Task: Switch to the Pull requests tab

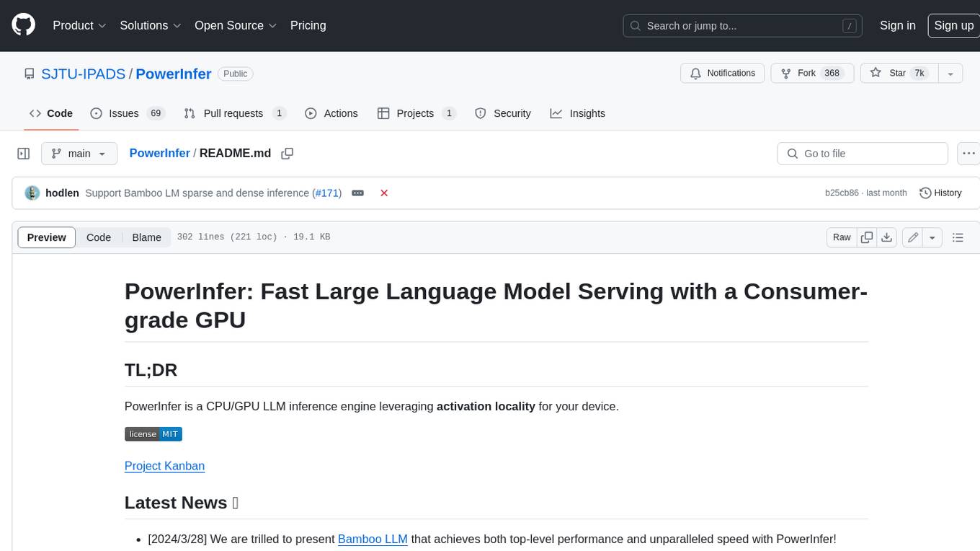Action: click(235, 113)
